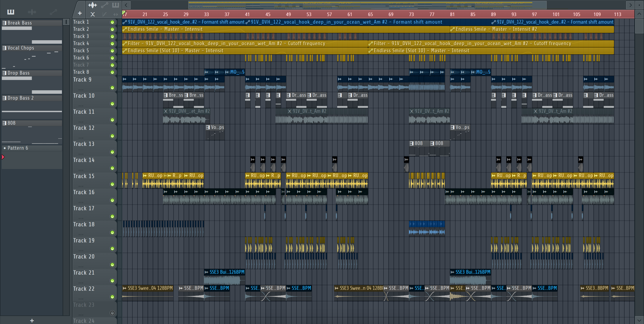
Task: Click the plus button beside clip focus icons
Action: pyautogui.click(x=80, y=13)
